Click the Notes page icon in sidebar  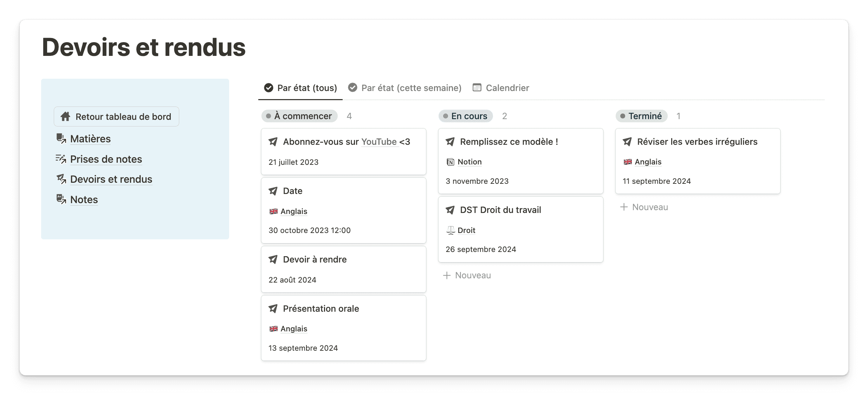pos(61,199)
